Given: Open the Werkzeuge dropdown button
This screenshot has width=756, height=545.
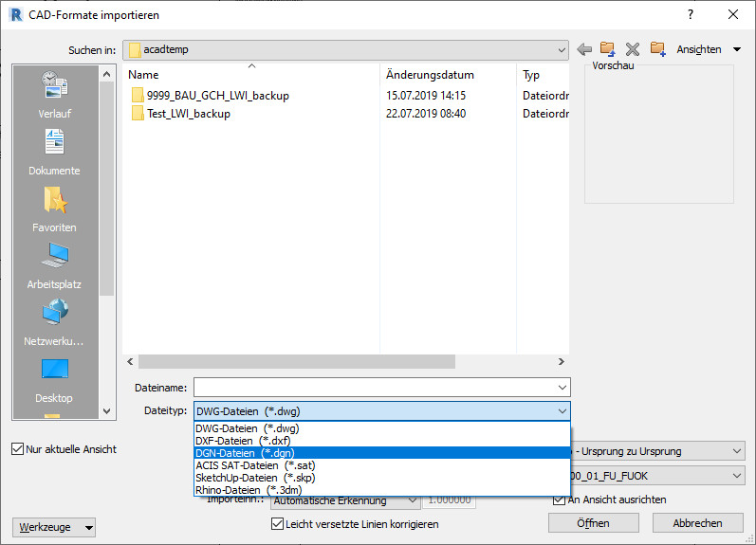Looking at the screenshot, I should click(x=57, y=527).
